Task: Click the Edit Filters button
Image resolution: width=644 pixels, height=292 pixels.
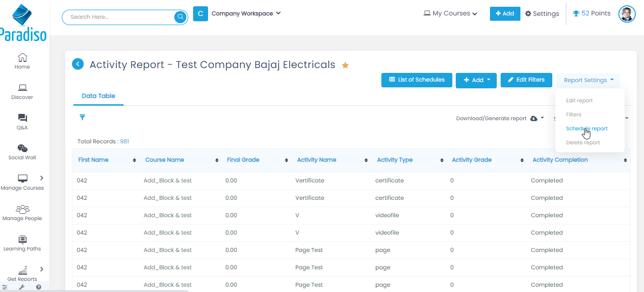Action: tap(526, 80)
